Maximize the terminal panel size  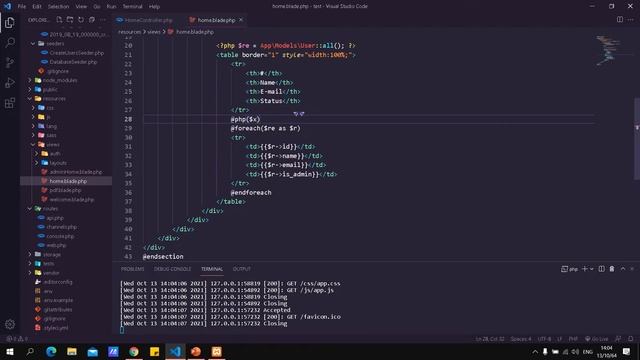tap(623, 269)
